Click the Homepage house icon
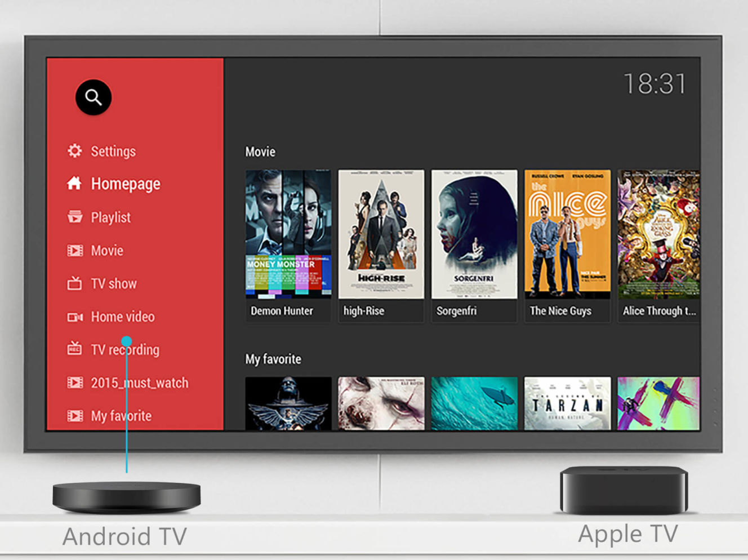This screenshot has height=560, width=748. tap(74, 183)
